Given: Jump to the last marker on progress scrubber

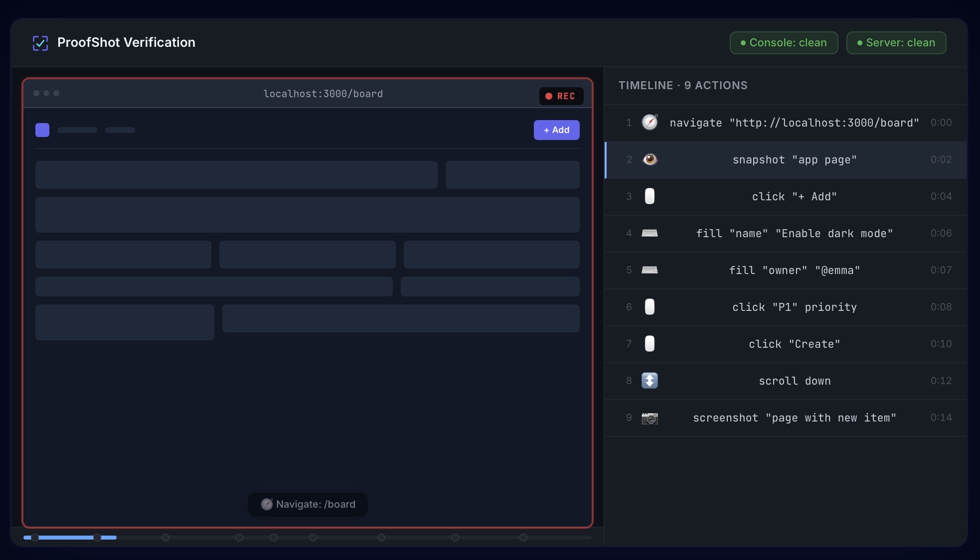Looking at the screenshot, I should click(523, 538).
